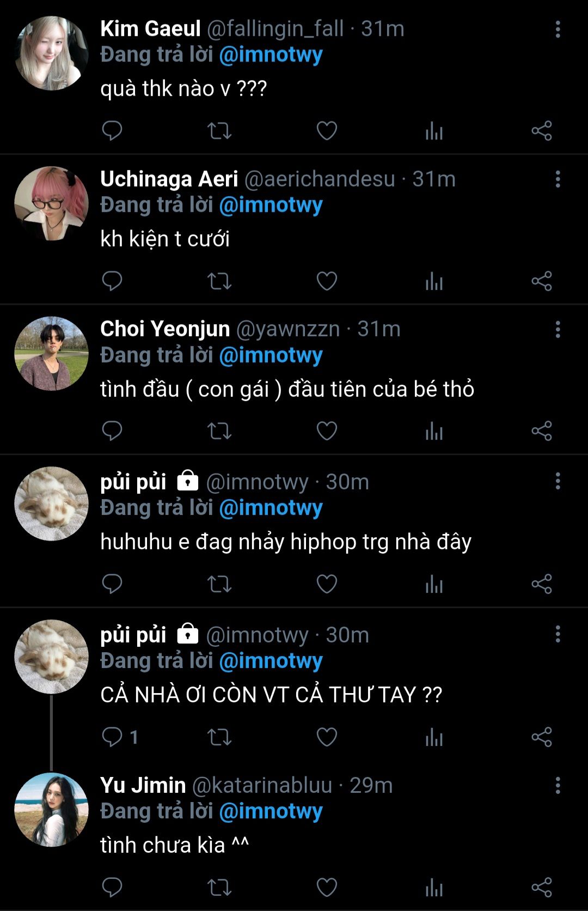This screenshot has width=588, height=911.
Task: Reply to the hiphop tweet by pủi pủi
Action: point(112,584)
